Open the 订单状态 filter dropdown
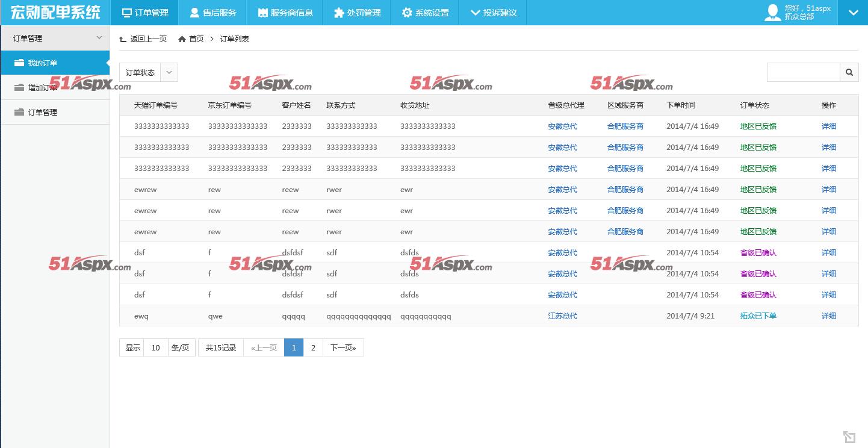 click(149, 72)
